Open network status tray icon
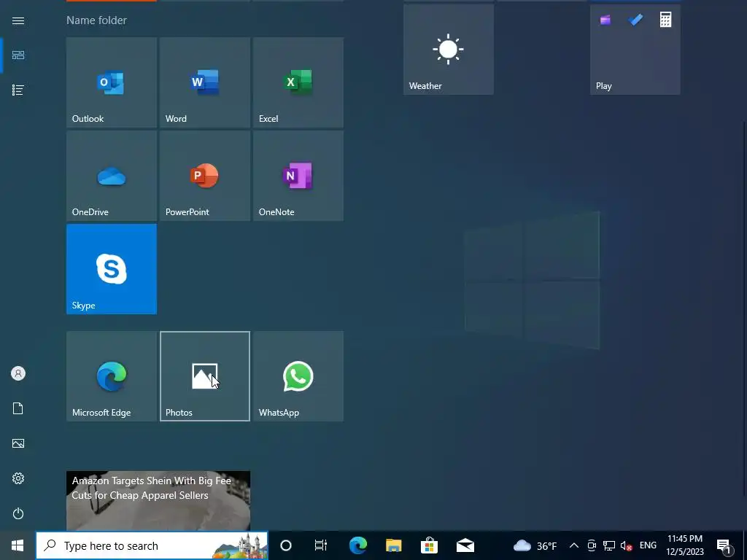 [609, 545]
